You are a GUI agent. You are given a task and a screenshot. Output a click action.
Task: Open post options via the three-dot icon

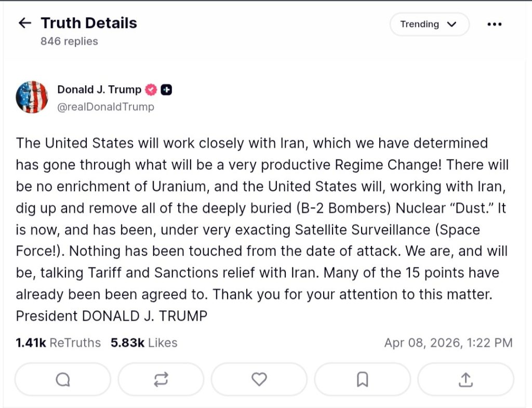pyautogui.click(x=495, y=24)
